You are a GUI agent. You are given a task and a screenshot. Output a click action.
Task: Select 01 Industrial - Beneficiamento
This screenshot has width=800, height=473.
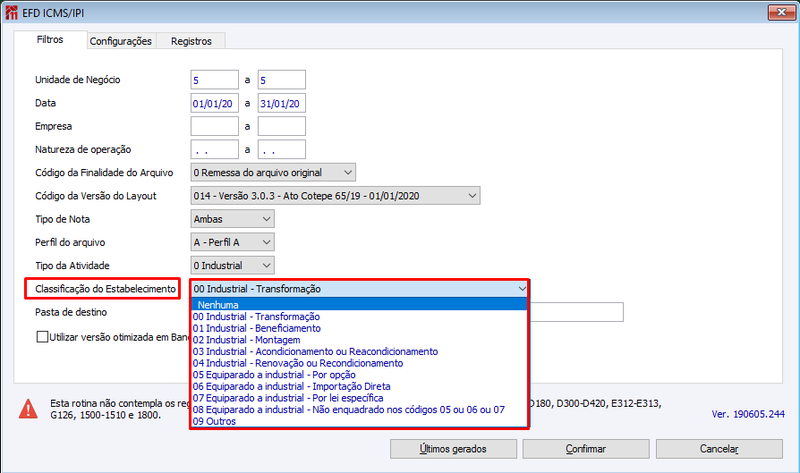point(359,328)
